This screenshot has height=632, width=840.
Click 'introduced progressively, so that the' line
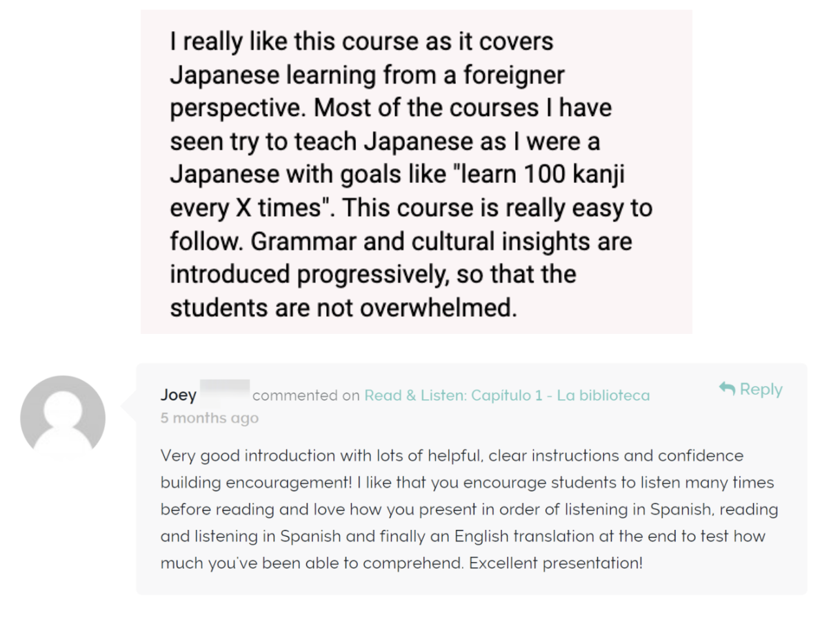click(x=373, y=275)
